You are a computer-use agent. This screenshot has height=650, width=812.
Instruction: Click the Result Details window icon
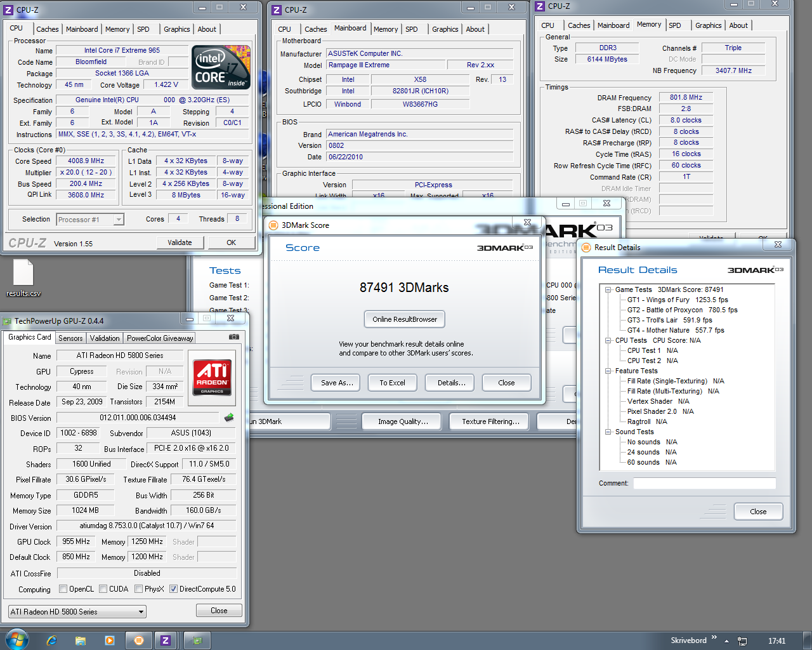(586, 248)
